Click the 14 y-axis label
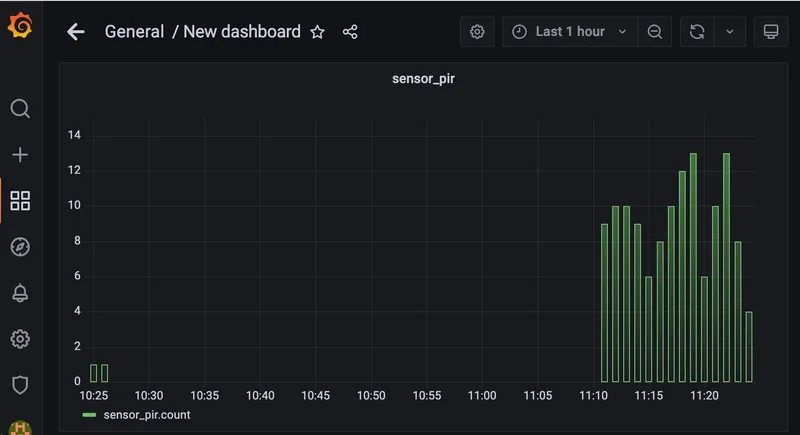Screen dimensions: 800x435 [74, 135]
